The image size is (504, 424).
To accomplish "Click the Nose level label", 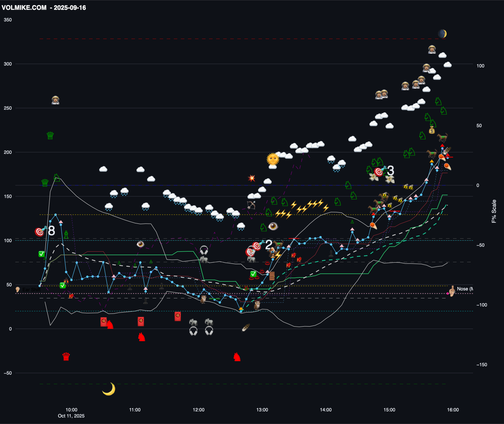I will (x=465, y=289).
